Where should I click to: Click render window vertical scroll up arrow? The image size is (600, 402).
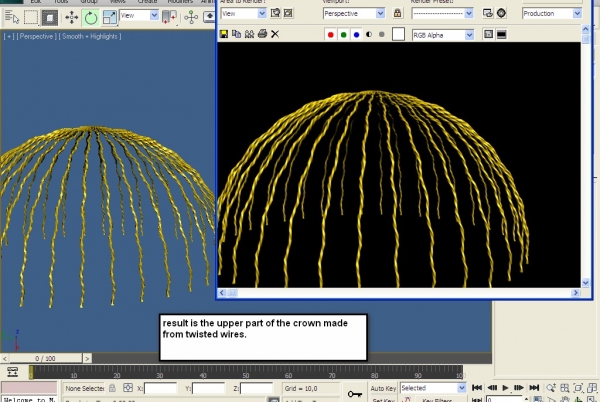pos(585,29)
